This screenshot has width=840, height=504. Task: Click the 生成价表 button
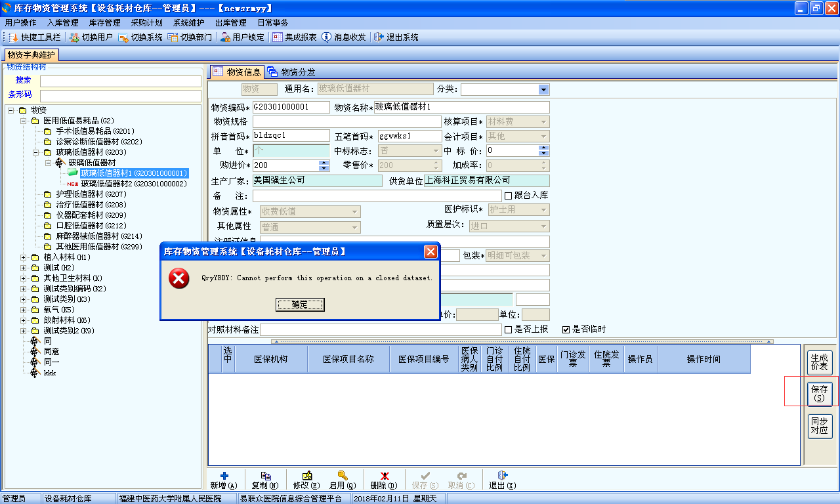820,363
